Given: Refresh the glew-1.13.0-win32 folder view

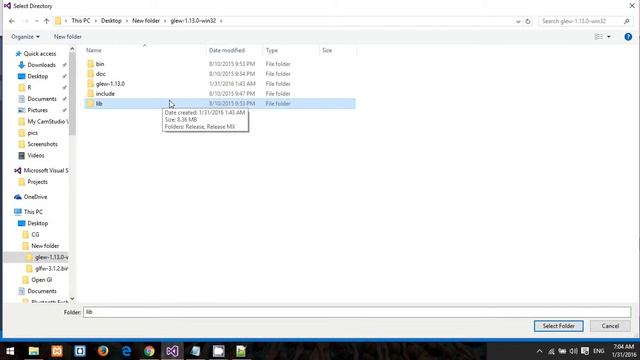Looking at the screenshot, I should coord(528,21).
